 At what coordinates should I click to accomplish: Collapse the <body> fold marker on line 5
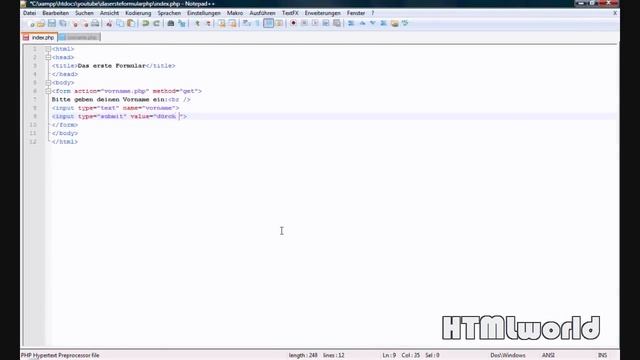48,83
